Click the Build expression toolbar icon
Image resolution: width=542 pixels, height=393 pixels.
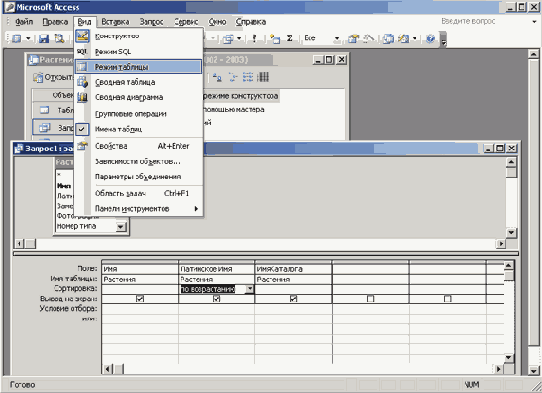point(368,38)
